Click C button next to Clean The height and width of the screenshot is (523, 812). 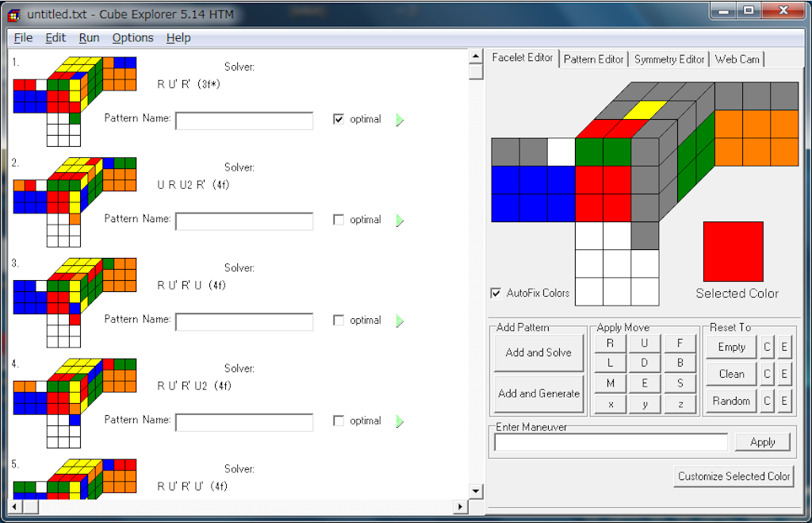pos(767,375)
